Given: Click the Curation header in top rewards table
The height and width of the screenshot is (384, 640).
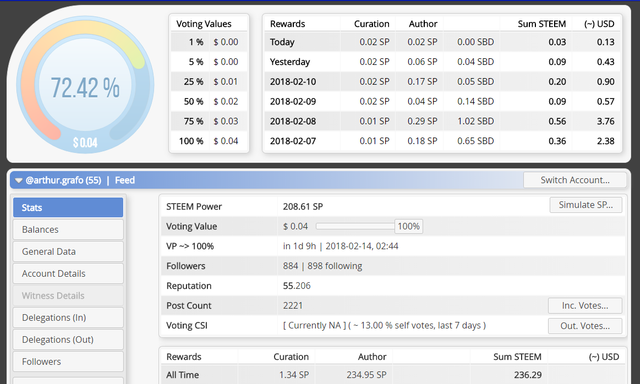Looking at the screenshot, I should coord(371,24).
